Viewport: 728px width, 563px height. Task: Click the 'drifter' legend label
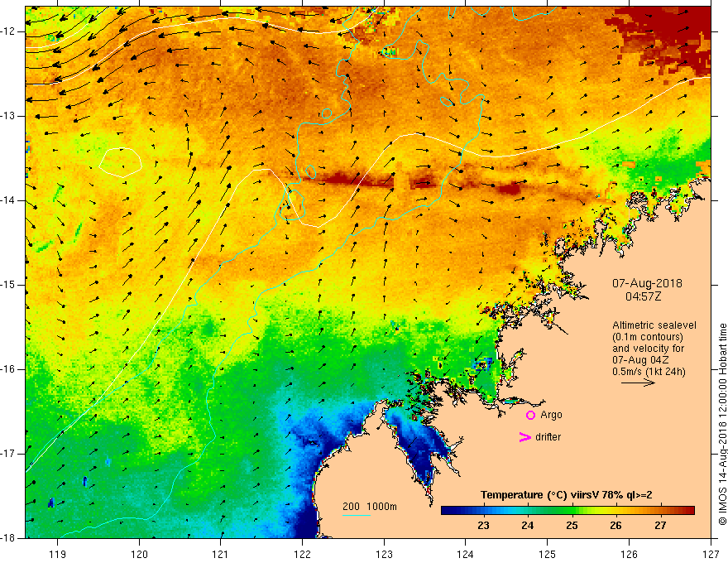[x=548, y=437]
